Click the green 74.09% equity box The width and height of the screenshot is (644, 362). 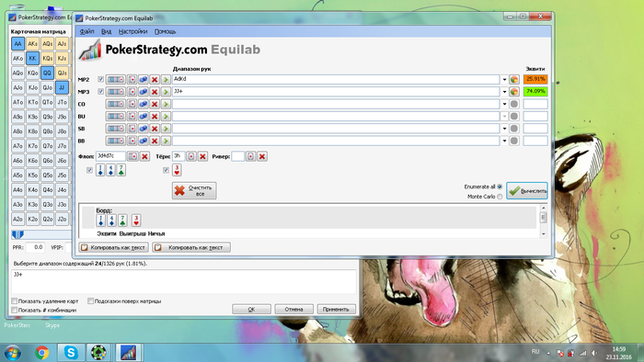point(535,92)
